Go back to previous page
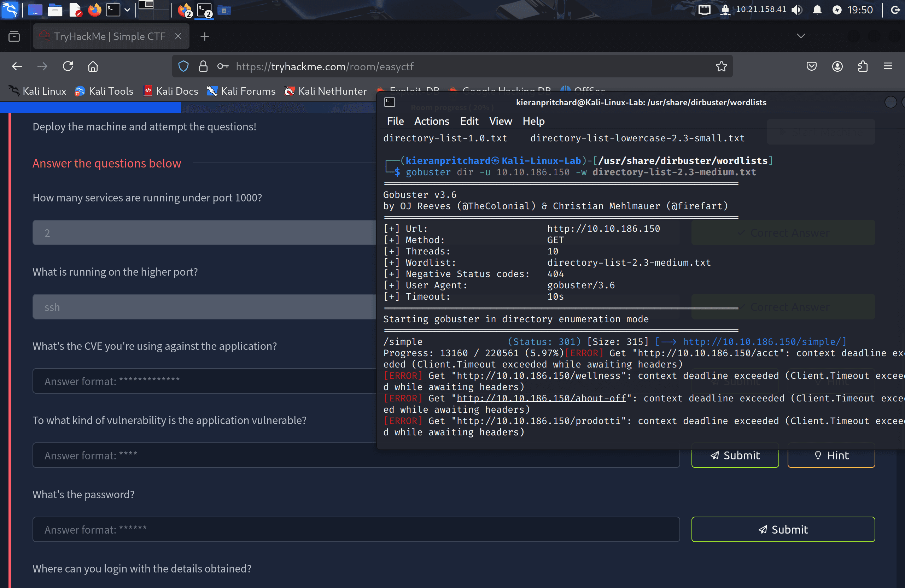 17,66
